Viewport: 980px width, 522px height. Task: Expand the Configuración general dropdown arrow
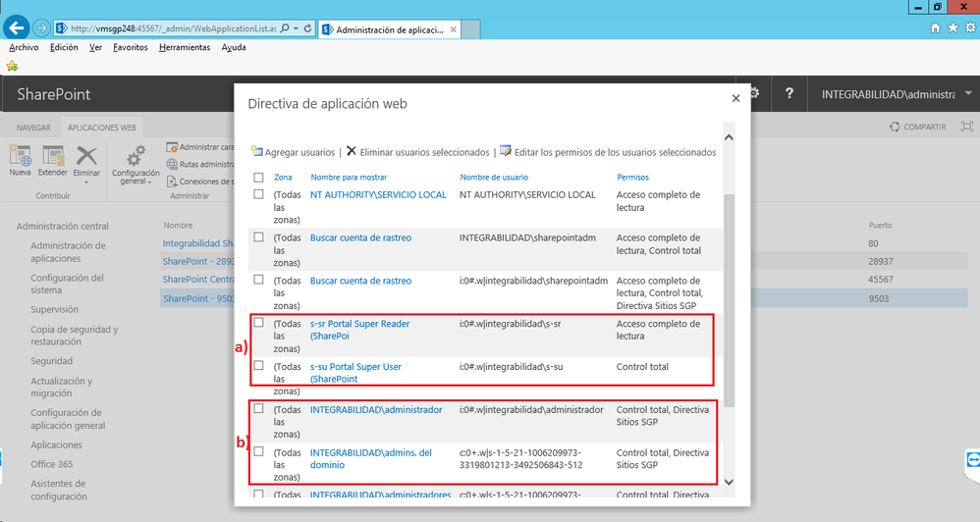149,182
